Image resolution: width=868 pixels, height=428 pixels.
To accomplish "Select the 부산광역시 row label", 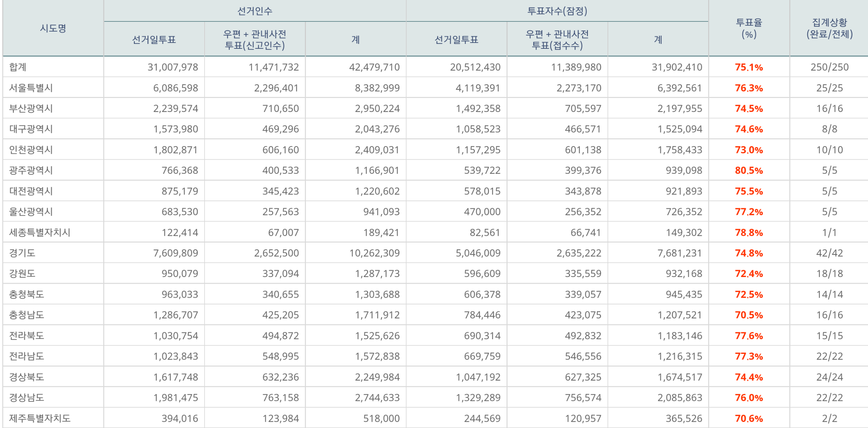I will click(31, 108).
